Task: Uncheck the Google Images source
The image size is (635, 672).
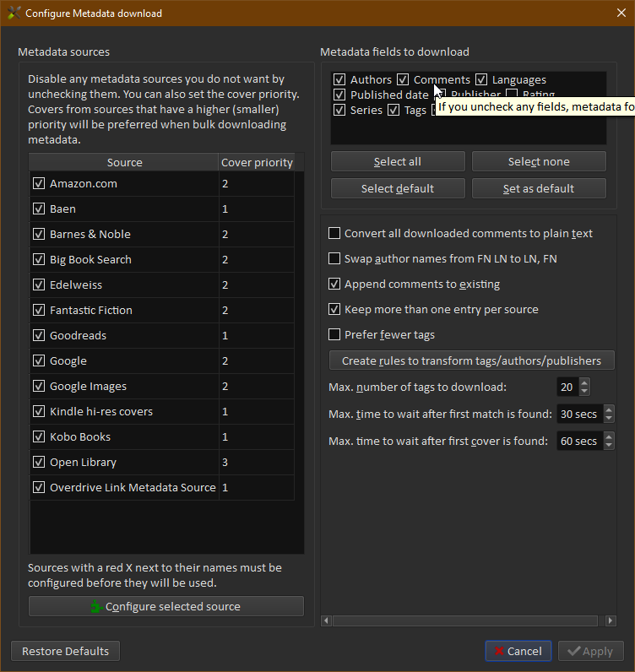Action: (x=39, y=386)
